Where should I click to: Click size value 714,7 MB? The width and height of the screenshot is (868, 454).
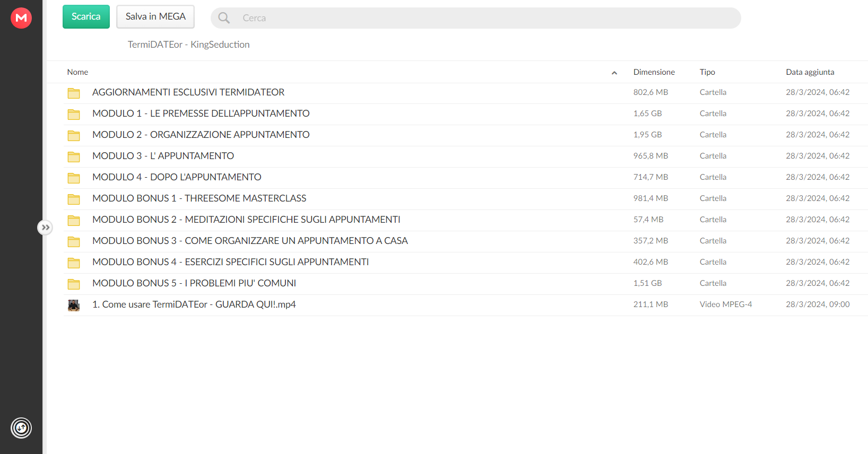[650, 177]
